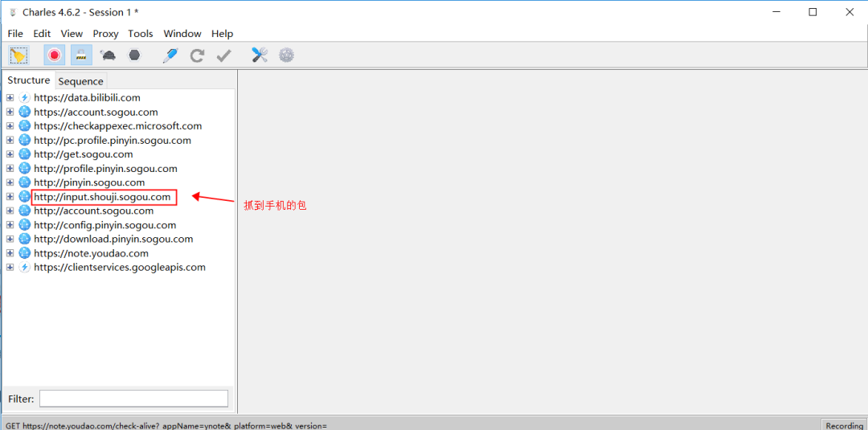Click the broom clear session icon
Screen dimensions: 868x430
tap(18, 55)
